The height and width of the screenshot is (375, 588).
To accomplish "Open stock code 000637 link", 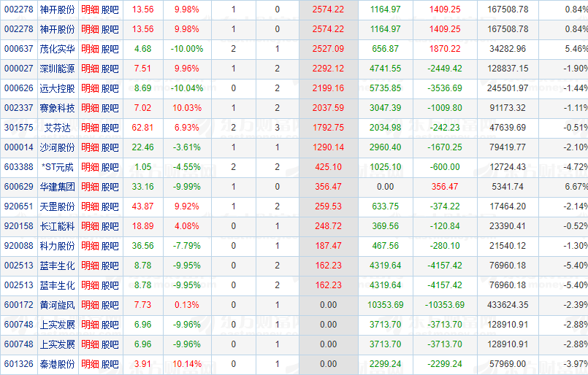I will click(18, 49).
